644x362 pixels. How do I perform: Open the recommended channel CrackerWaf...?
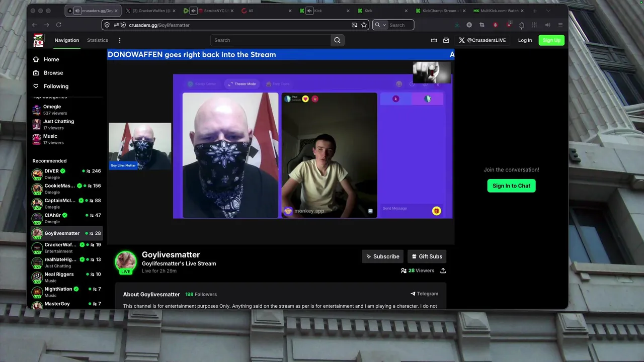(x=67, y=248)
